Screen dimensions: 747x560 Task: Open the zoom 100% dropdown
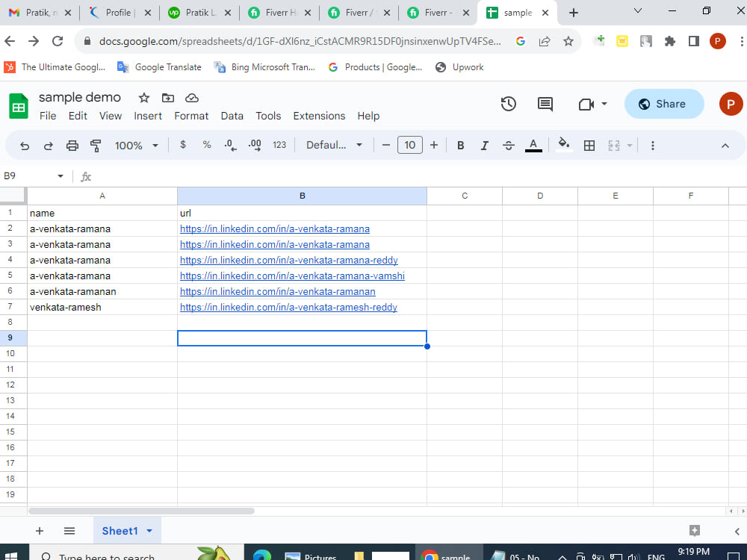(x=136, y=146)
